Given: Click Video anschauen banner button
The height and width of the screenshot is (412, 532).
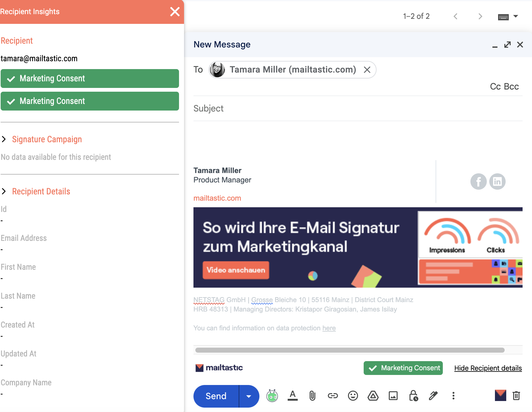Looking at the screenshot, I should click(x=236, y=270).
